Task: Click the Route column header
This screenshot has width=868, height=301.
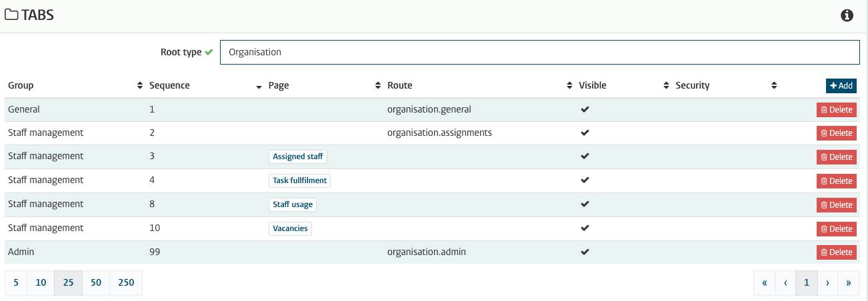Action: click(x=400, y=85)
